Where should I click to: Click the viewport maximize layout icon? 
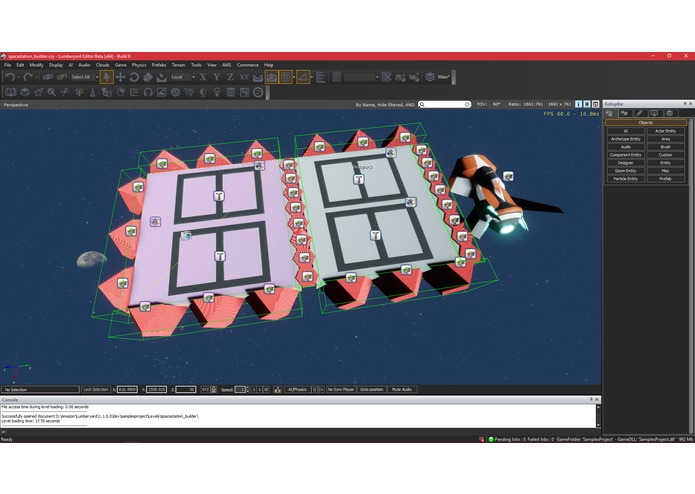pyautogui.click(x=595, y=104)
